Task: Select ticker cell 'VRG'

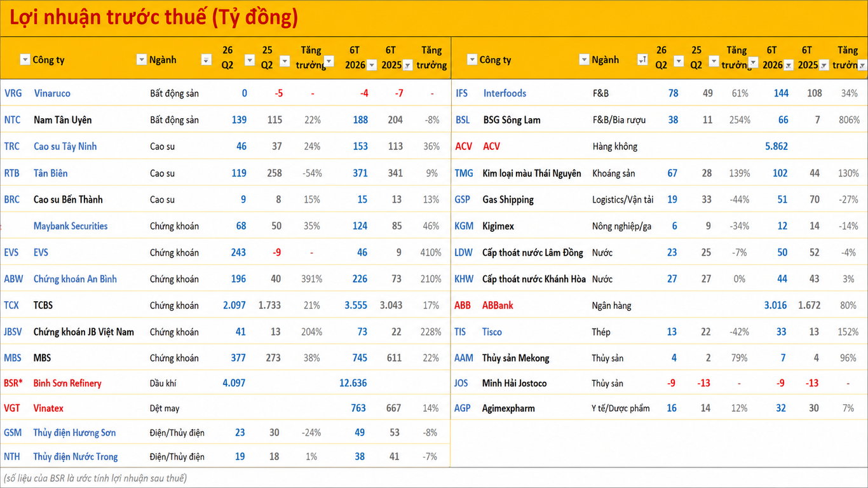Action: tap(13, 93)
